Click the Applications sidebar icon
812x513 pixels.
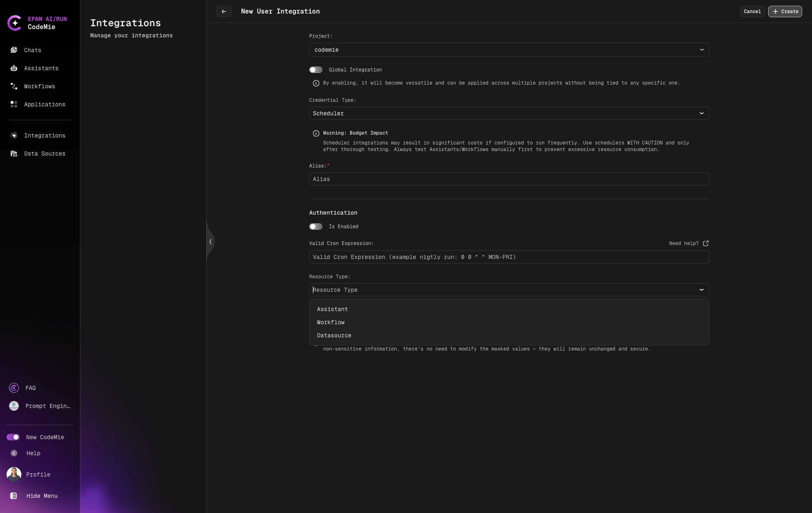click(14, 104)
